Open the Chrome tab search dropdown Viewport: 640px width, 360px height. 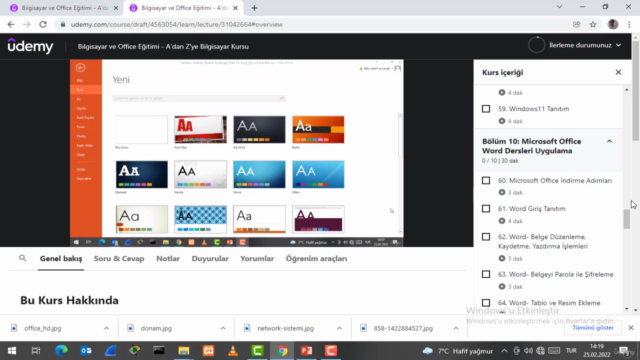tap(559, 7)
